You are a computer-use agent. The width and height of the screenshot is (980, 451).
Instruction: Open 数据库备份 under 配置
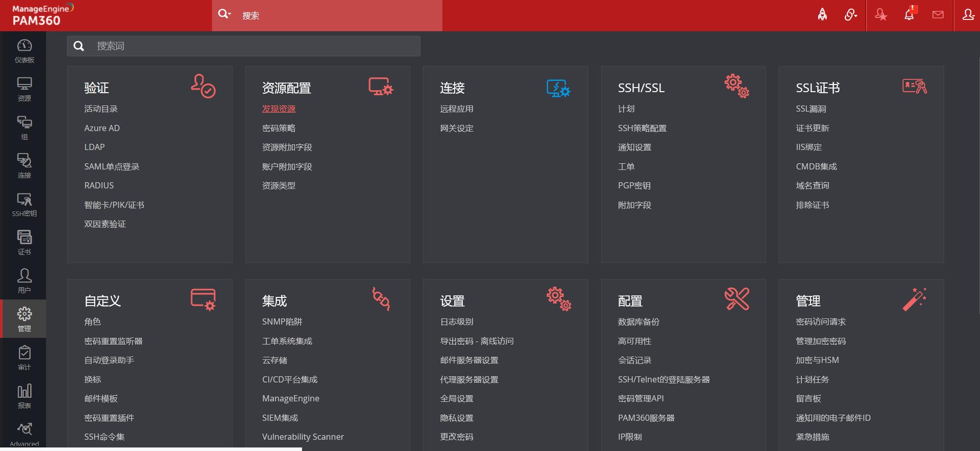[x=638, y=321]
